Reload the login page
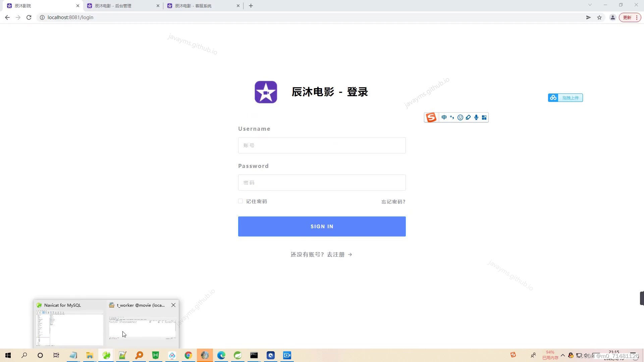 coord(29,17)
